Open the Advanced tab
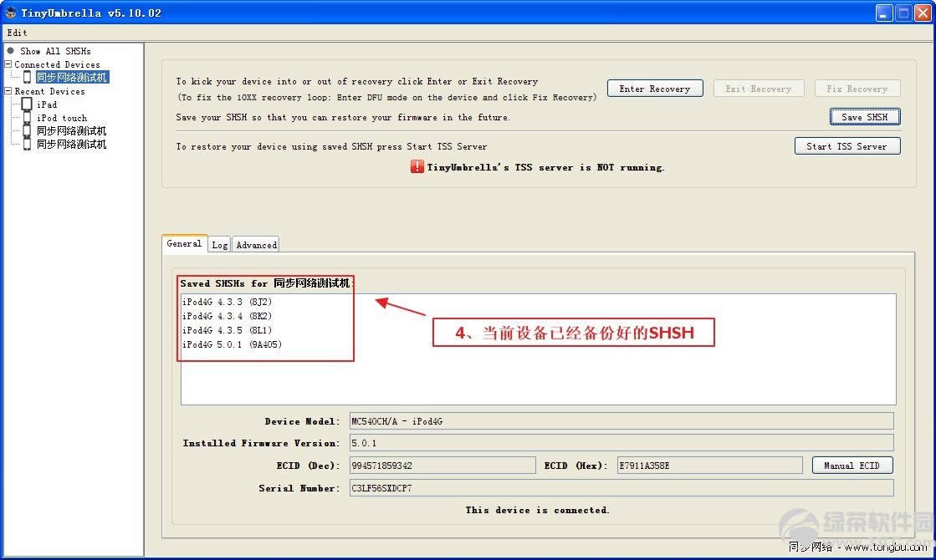936x560 pixels. (256, 245)
